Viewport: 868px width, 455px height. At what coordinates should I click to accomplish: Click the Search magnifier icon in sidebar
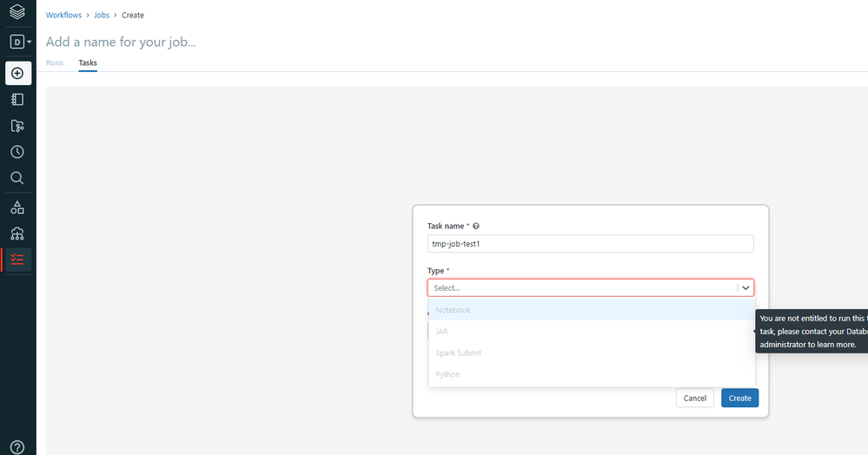point(17,178)
